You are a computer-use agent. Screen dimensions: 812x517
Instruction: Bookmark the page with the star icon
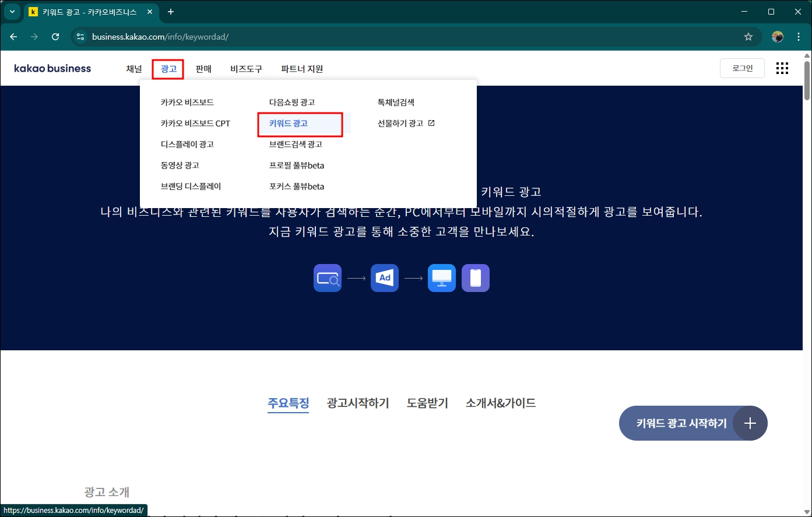(748, 36)
